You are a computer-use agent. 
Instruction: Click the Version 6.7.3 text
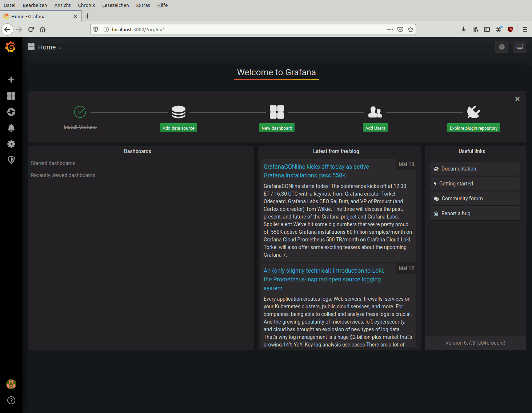[475, 343]
